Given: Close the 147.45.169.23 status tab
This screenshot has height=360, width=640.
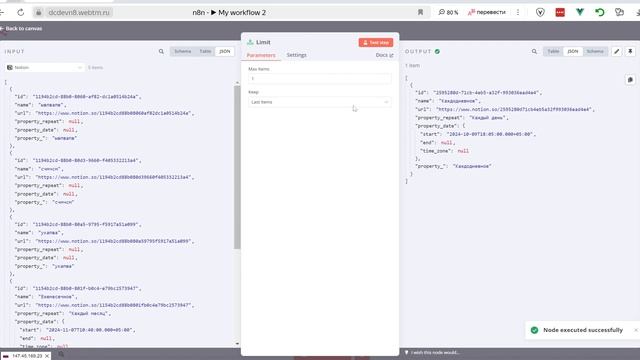Looking at the screenshot, I should (47, 356).
